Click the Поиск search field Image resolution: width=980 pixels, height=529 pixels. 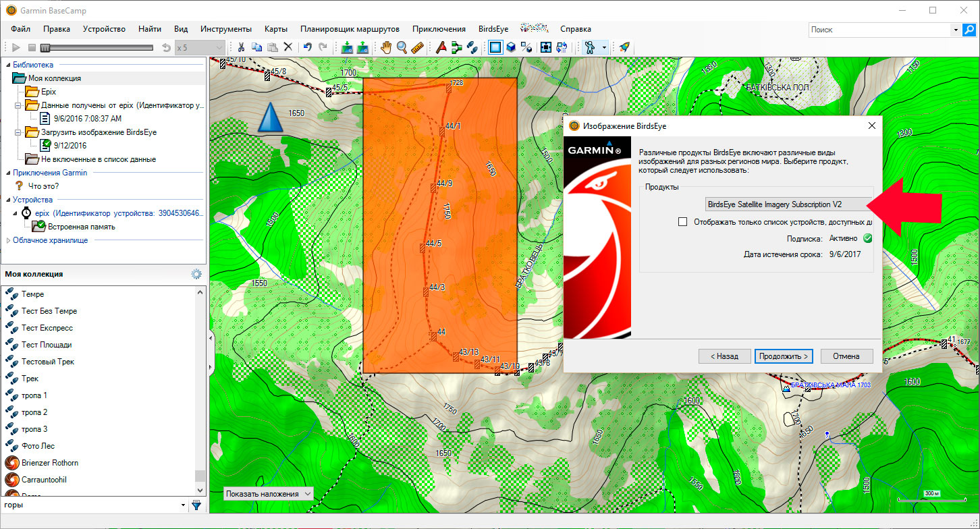click(x=879, y=30)
